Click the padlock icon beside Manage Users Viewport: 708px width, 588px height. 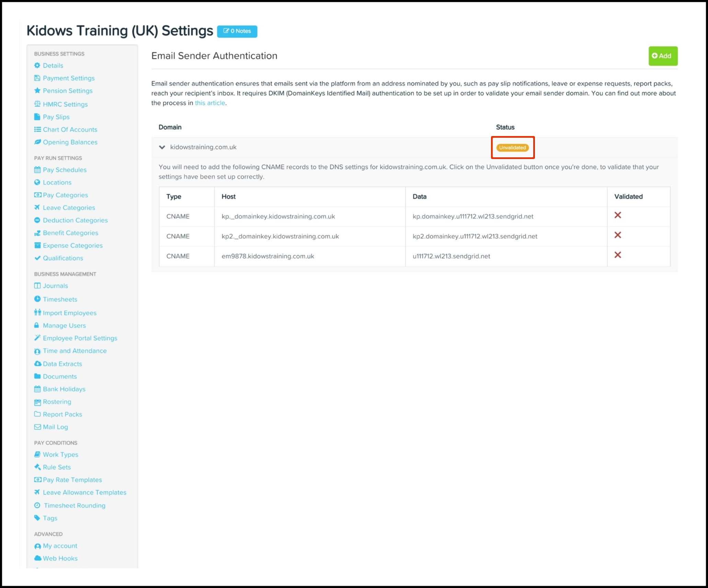click(x=36, y=325)
